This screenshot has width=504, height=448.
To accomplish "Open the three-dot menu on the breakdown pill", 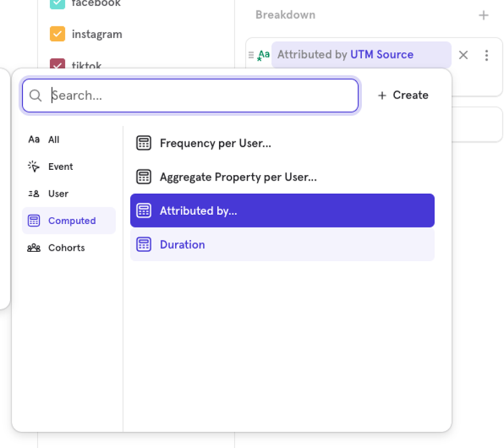I will 487,55.
